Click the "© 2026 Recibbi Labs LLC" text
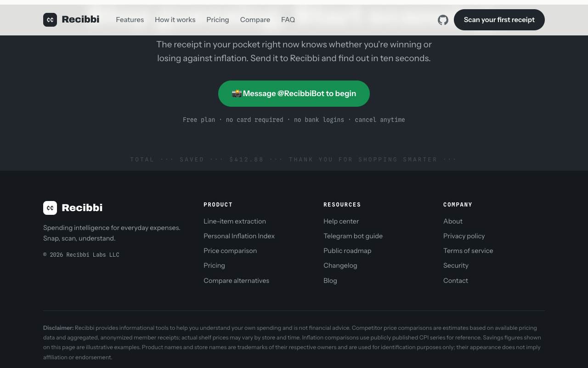 (81, 255)
